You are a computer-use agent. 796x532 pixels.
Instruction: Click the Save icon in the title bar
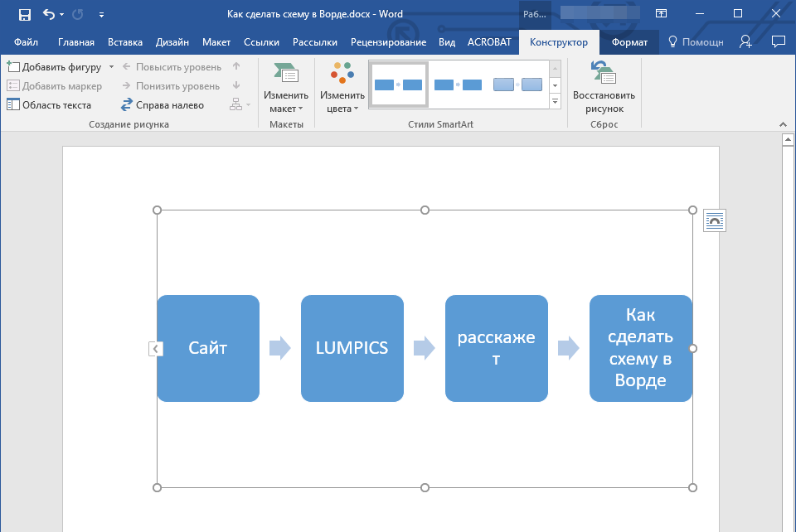pyautogui.click(x=24, y=15)
